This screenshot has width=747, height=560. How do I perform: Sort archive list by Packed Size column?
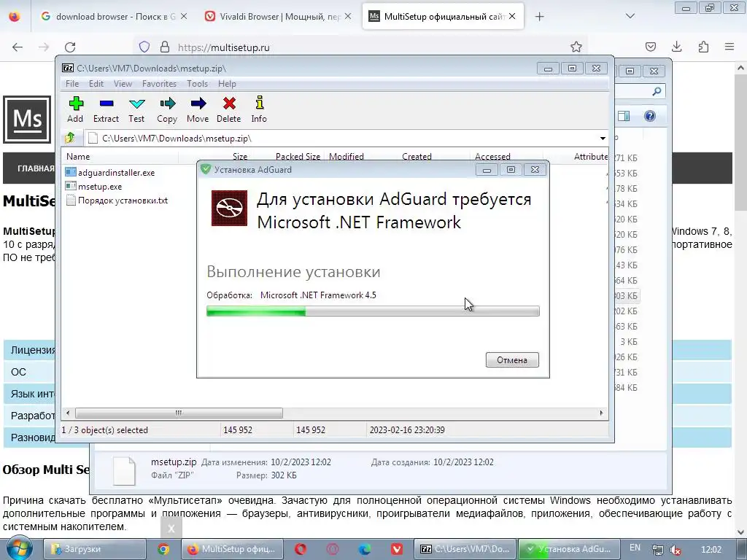pos(298,157)
